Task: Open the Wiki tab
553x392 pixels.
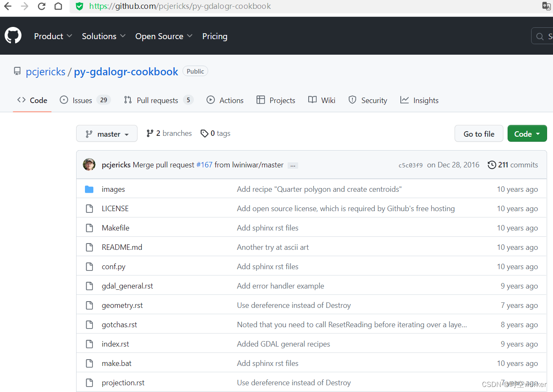Action: (x=322, y=100)
